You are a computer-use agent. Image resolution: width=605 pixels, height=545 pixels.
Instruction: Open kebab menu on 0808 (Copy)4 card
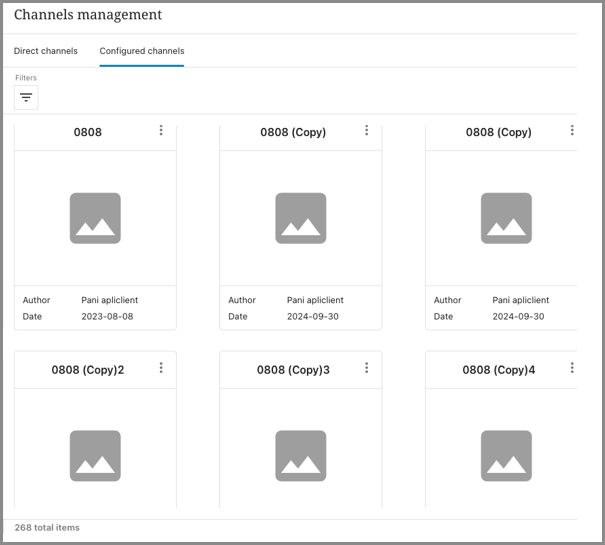click(572, 369)
